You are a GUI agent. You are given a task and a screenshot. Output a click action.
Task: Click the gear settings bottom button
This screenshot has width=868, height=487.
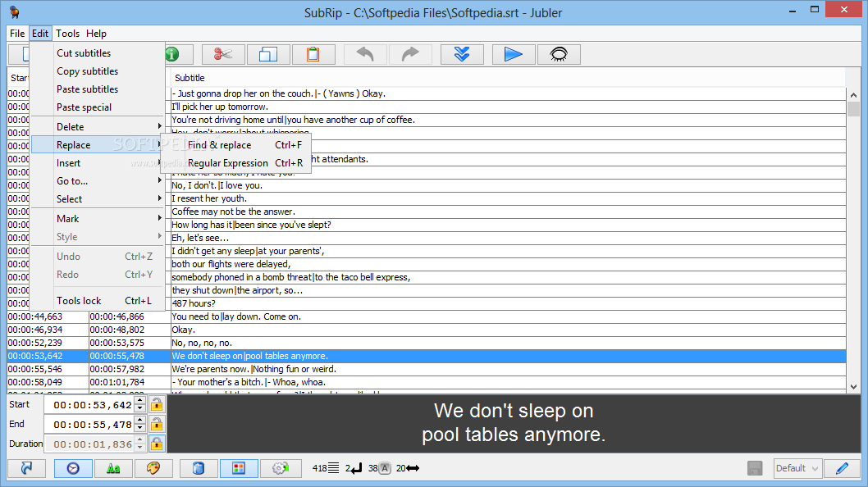281,468
